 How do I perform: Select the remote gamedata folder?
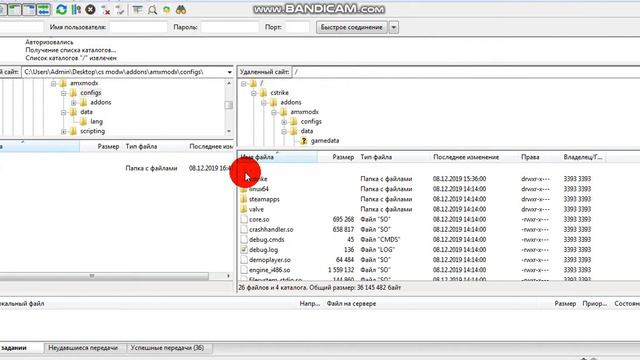pos(324,141)
